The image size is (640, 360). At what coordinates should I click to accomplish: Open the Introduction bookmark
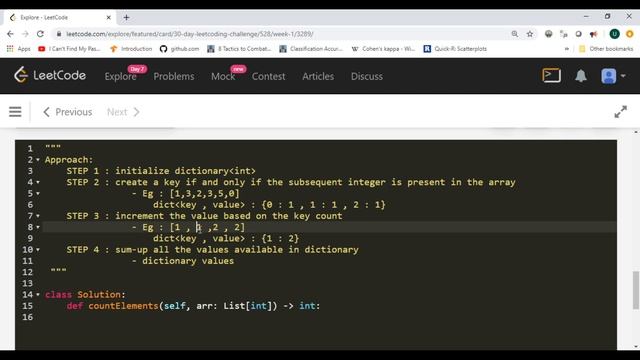point(131,49)
